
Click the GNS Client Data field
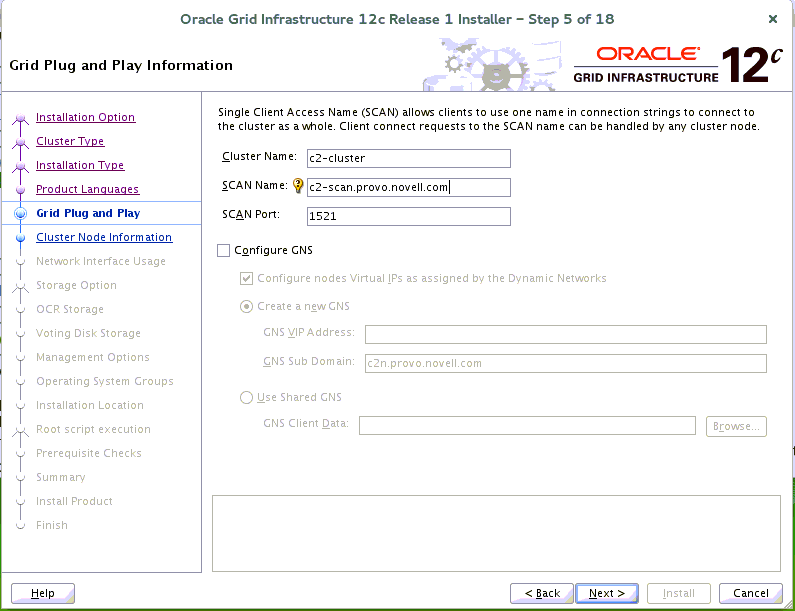click(527, 425)
